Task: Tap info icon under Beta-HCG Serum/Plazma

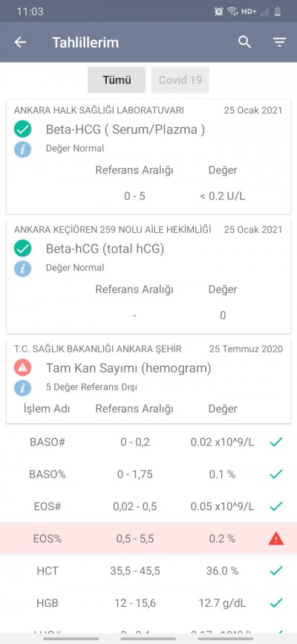Action: 22,149
